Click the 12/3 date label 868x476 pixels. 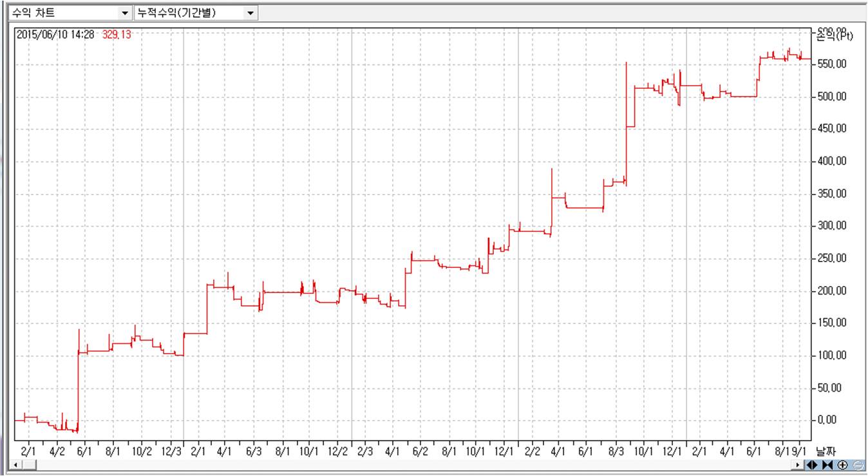[x=171, y=451]
